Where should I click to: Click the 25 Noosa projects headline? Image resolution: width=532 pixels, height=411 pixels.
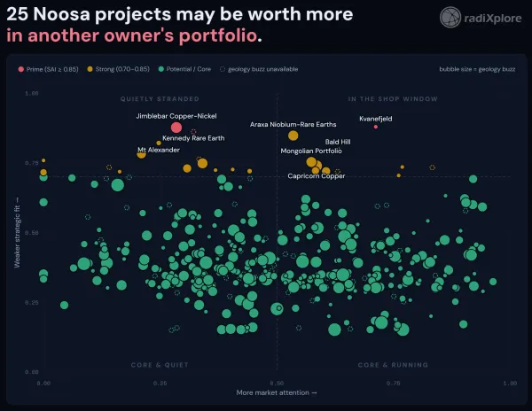click(x=180, y=14)
